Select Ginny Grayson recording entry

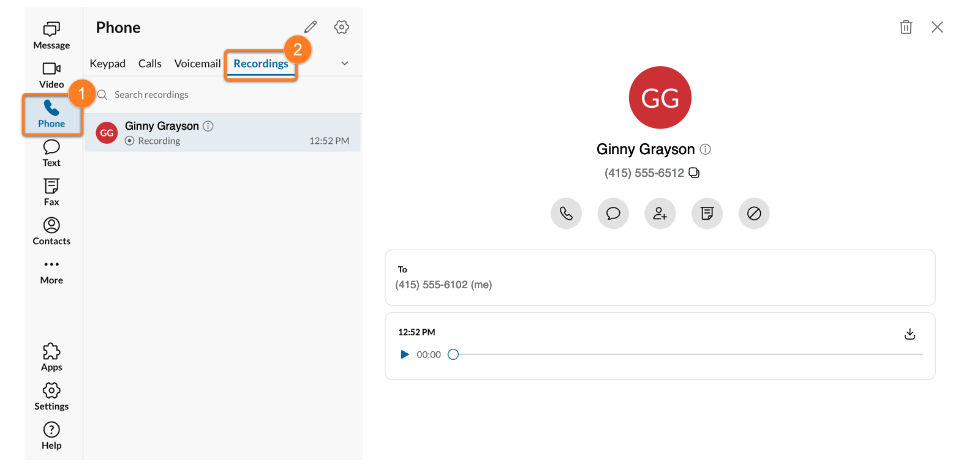coord(222,133)
